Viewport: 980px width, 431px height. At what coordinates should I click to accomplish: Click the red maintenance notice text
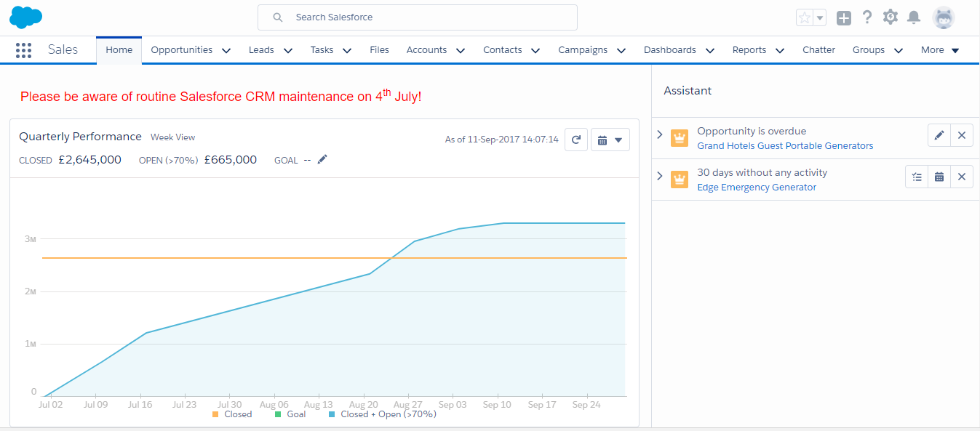click(x=221, y=95)
